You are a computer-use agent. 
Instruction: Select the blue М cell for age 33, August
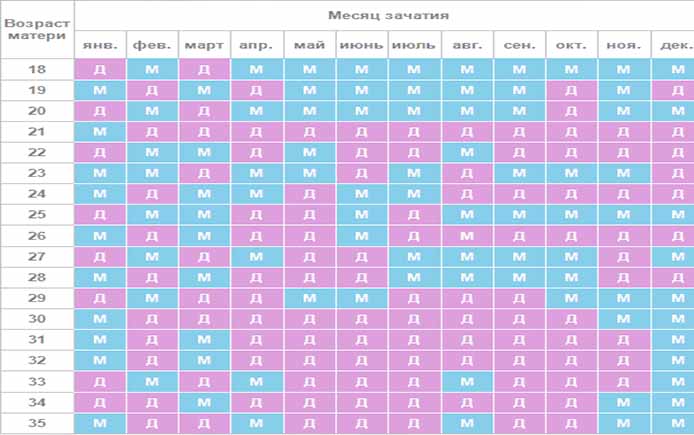tap(467, 381)
